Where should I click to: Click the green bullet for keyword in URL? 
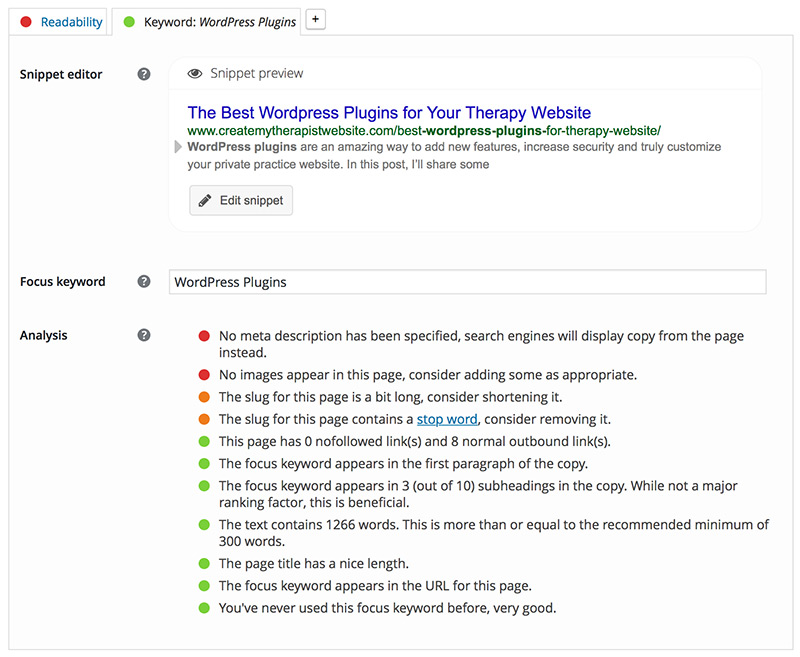click(204, 586)
